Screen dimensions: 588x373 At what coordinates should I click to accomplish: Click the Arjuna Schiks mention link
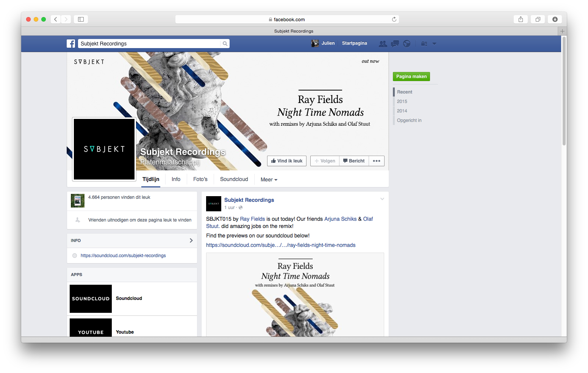[341, 219]
